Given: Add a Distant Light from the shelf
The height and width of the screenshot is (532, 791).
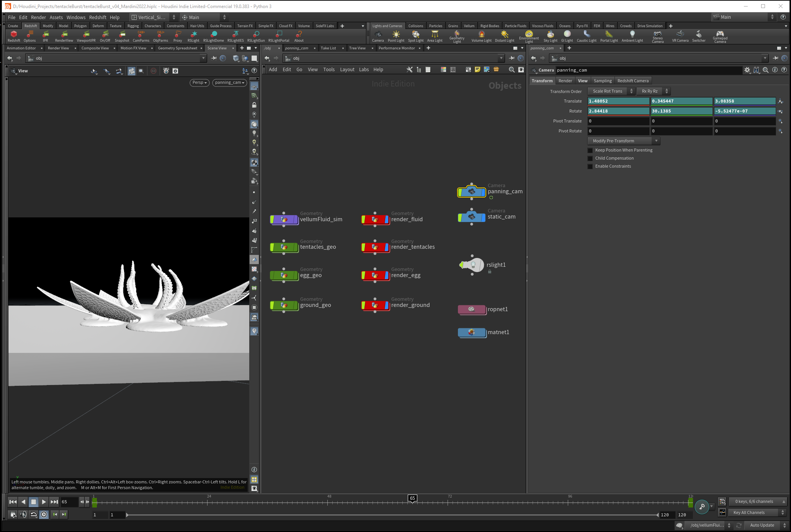Looking at the screenshot, I should point(505,36).
